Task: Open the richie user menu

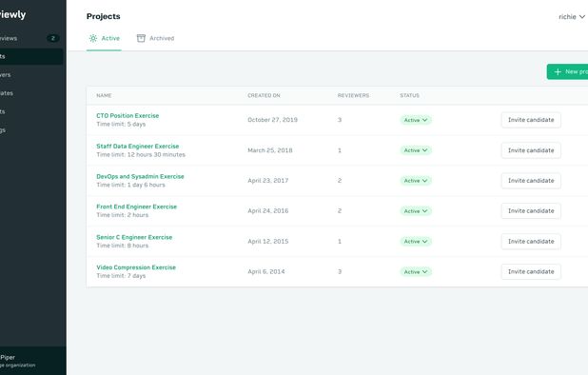Action: click(572, 17)
